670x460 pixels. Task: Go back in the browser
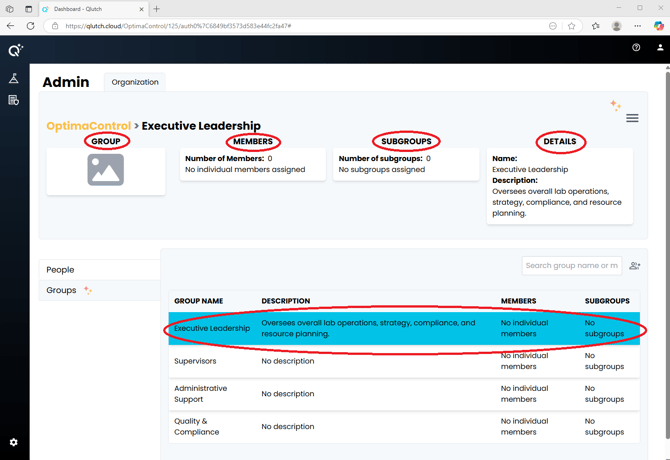point(11,26)
